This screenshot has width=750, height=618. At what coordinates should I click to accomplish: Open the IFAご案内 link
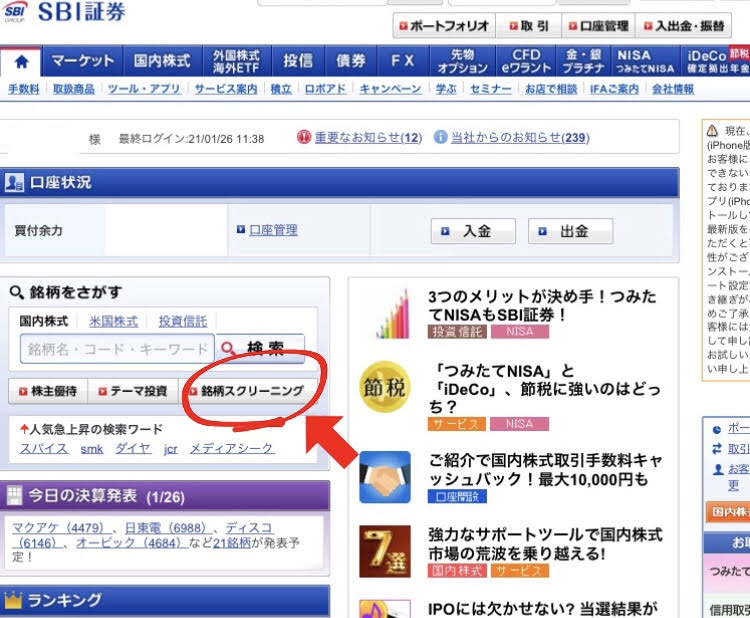tap(614, 89)
